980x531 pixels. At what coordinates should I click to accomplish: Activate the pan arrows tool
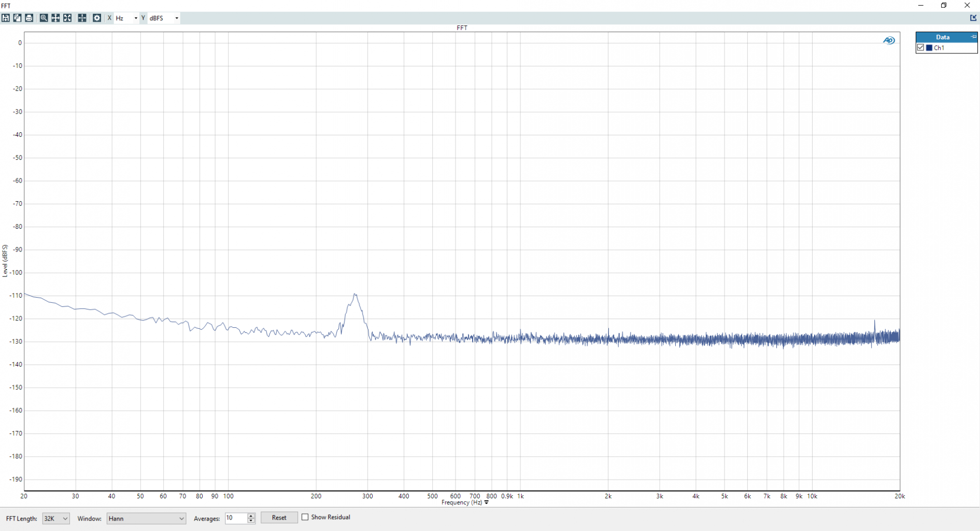pyautogui.click(x=55, y=18)
